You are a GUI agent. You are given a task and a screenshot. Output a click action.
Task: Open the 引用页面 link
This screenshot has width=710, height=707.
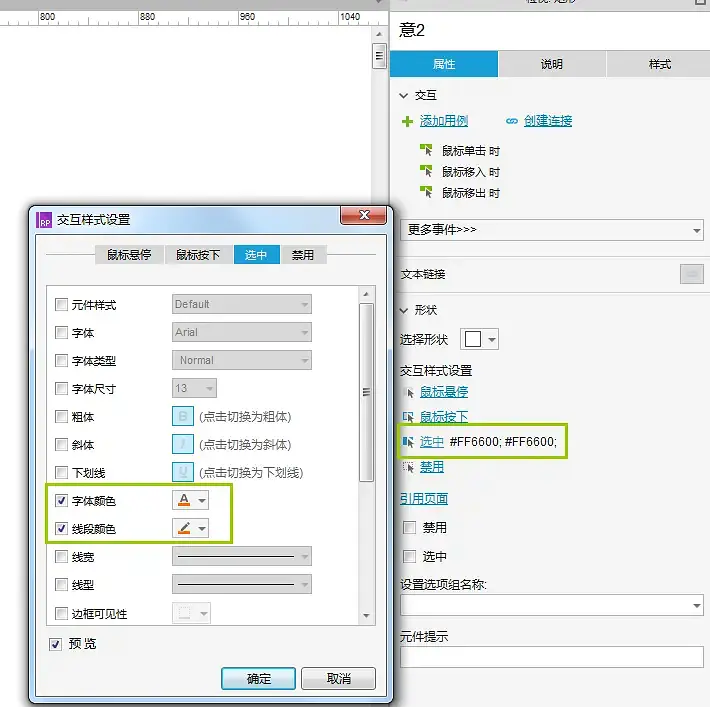[x=424, y=499]
